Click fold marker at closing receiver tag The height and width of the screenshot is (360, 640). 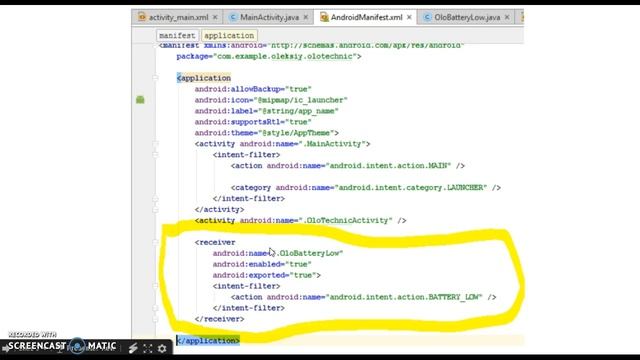(155, 319)
